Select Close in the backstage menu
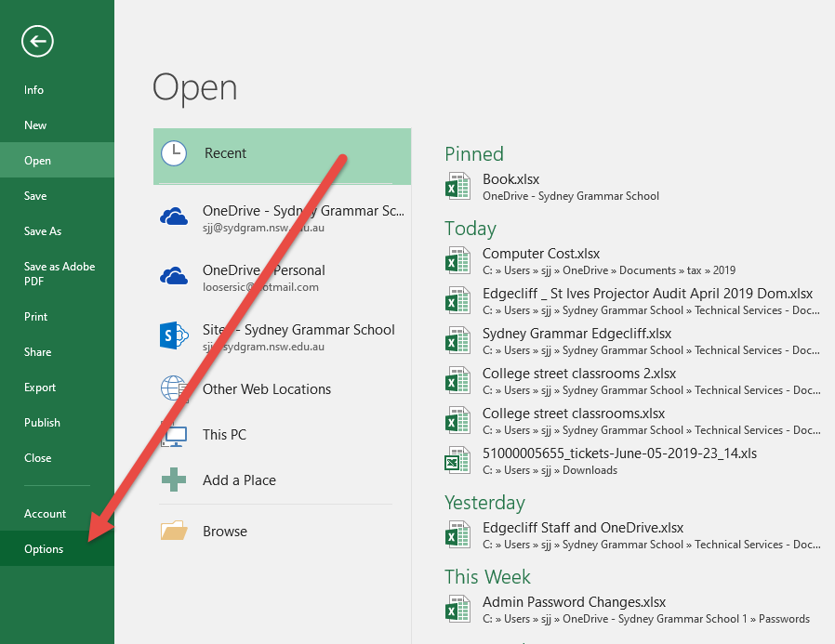Image resolution: width=835 pixels, height=644 pixels. (x=57, y=458)
